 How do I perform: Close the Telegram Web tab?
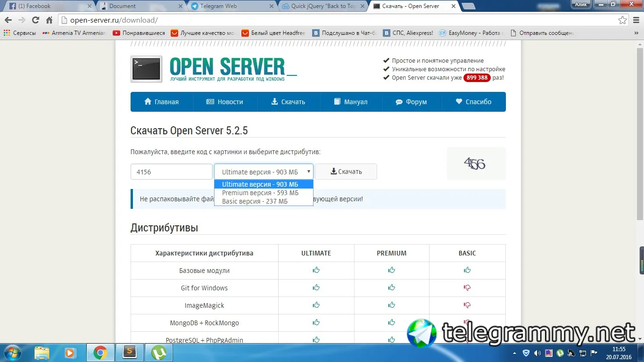(271, 6)
